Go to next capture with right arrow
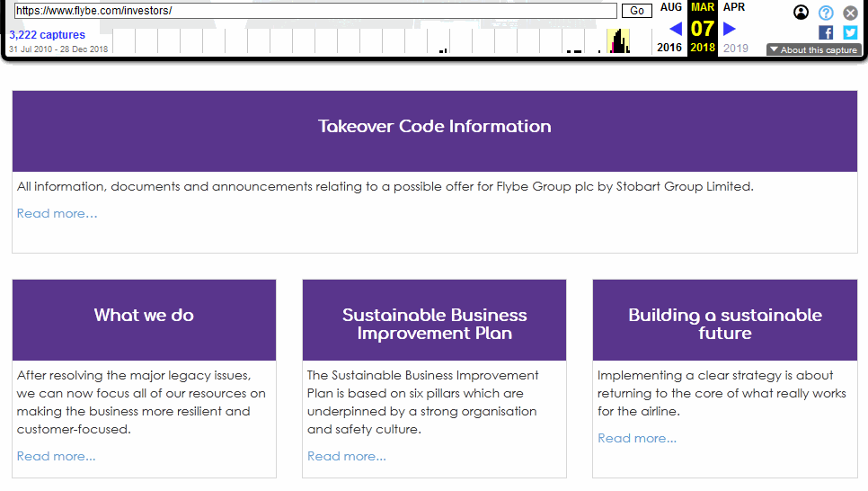The height and width of the screenshot is (491, 868). click(x=730, y=29)
